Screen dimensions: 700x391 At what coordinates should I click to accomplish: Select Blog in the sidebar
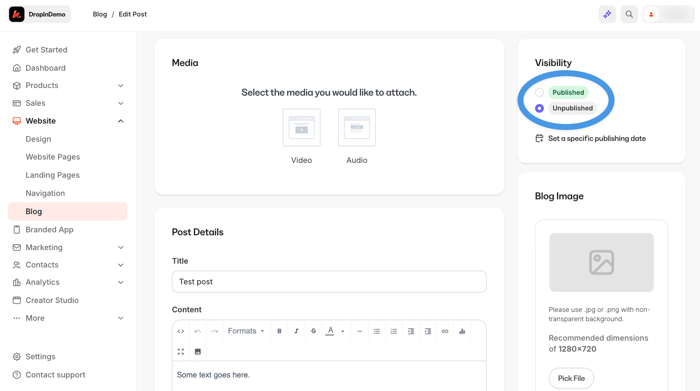(68, 212)
